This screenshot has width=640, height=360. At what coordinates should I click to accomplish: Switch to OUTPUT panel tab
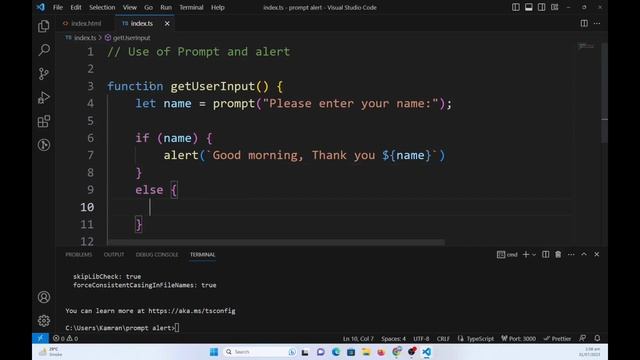tap(114, 255)
